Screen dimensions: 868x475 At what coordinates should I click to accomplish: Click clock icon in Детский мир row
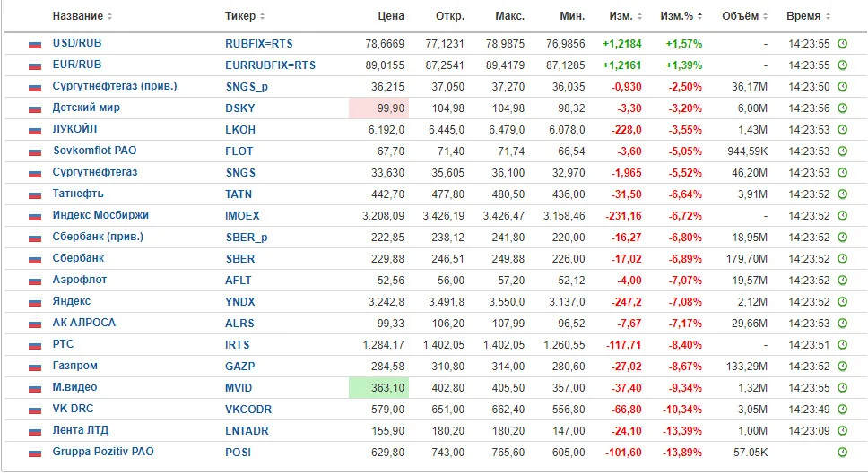pyautogui.click(x=842, y=108)
